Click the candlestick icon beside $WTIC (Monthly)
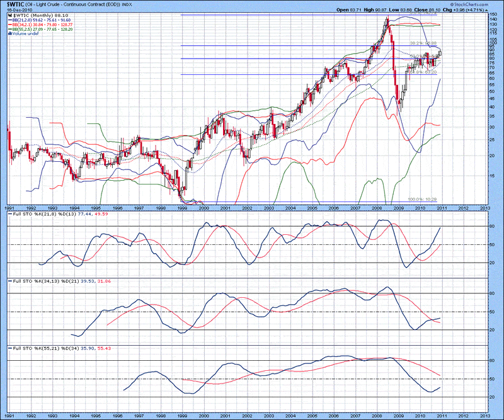The image size is (504, 420). pos(9,15)
